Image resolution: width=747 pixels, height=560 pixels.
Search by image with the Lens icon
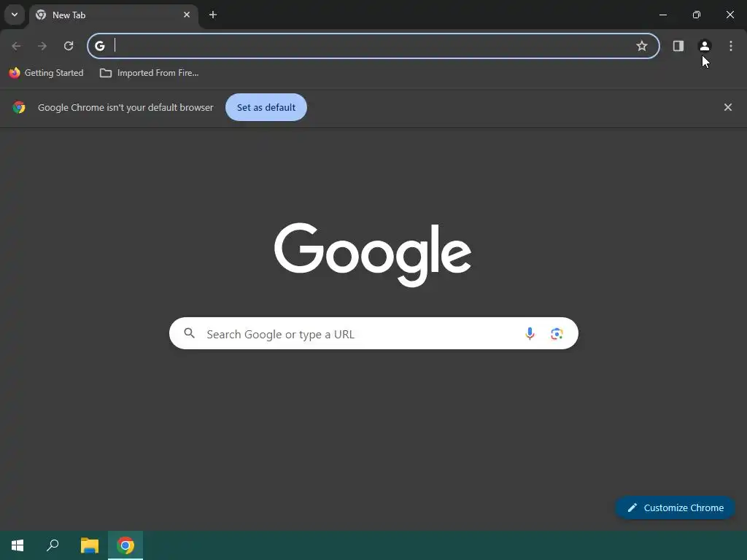557,334
